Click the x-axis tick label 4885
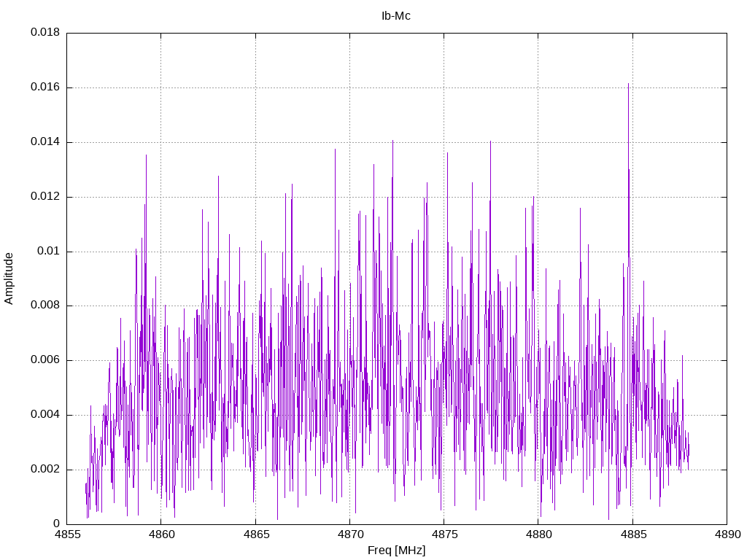This screenshot has width=747, height=560. [633, 534]
